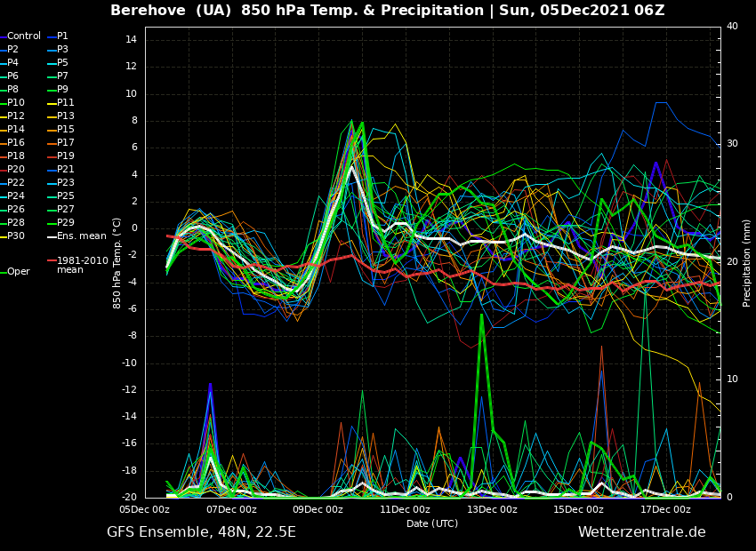
Task: Click the 05Dec 00z date tick label
Action: click(x=145, y=509)
